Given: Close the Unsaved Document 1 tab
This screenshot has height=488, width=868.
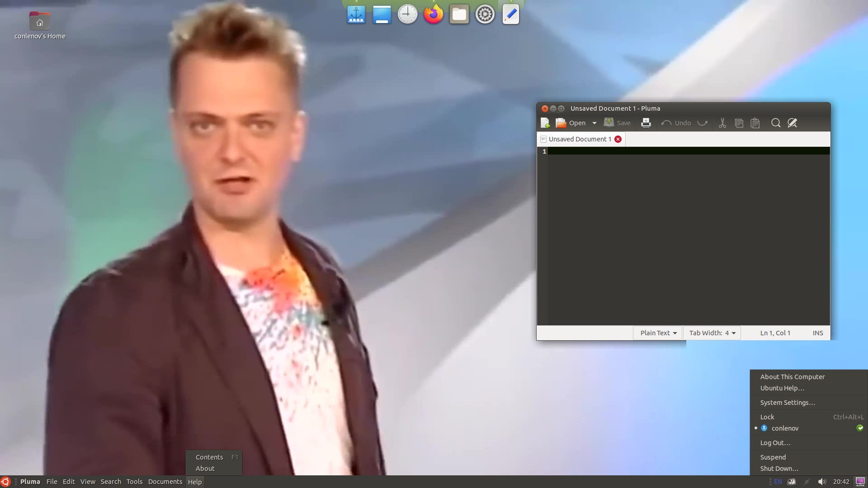Looking at the screenshot, I should point(618,139).
